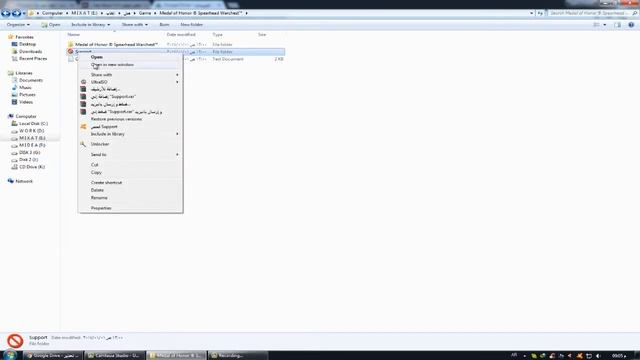The image size is (640, 360).
Task: Sort by Date modified column header
Action: click(181, 35)
